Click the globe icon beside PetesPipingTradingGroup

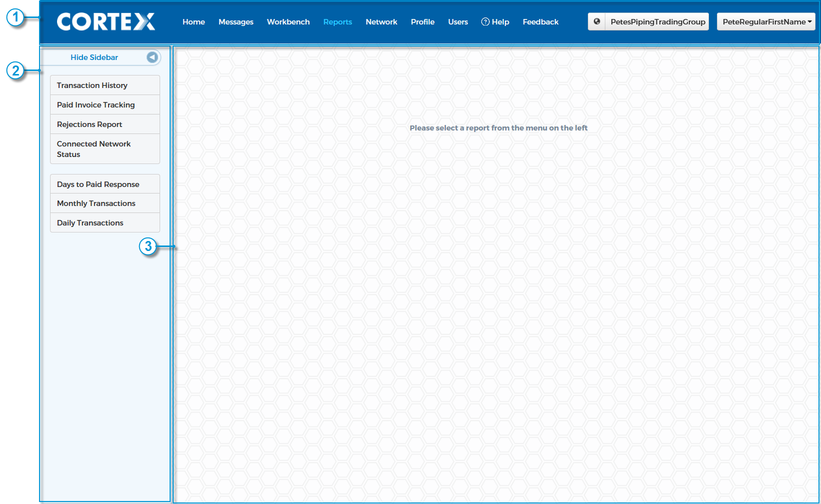click(x=596, y=21)
